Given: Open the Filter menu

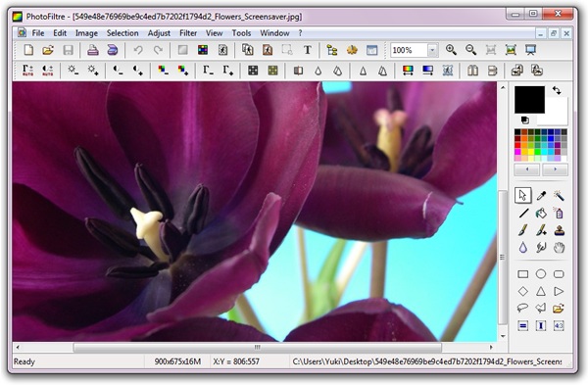Looking at the screenshot, I should pos(188,33).
